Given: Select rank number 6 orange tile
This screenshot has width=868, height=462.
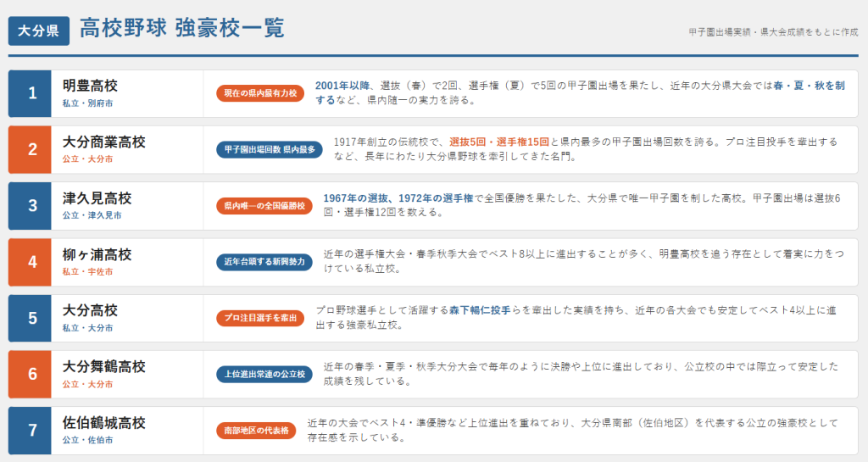Looking at the screenshot, I should (x=30, y=375).
